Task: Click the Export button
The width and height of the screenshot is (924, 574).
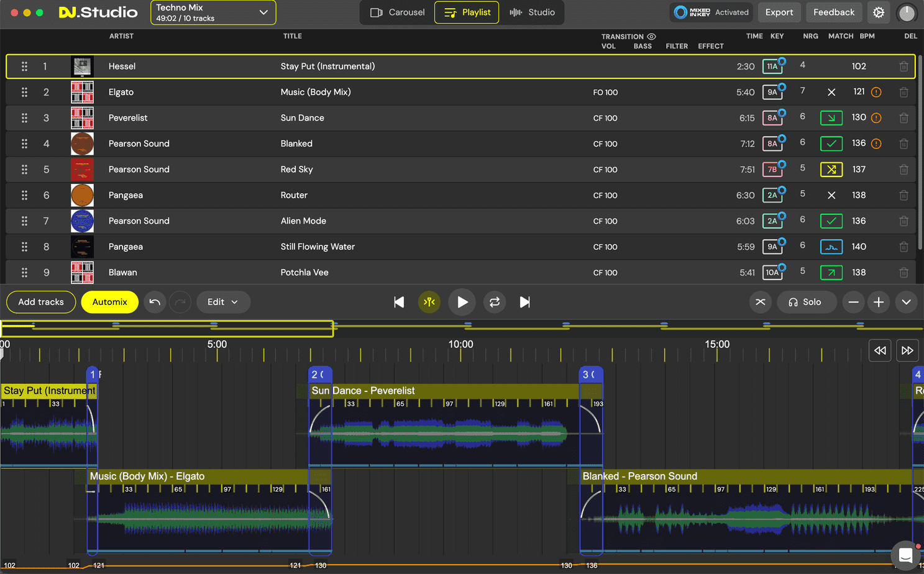Action: (x=779, y=12)
